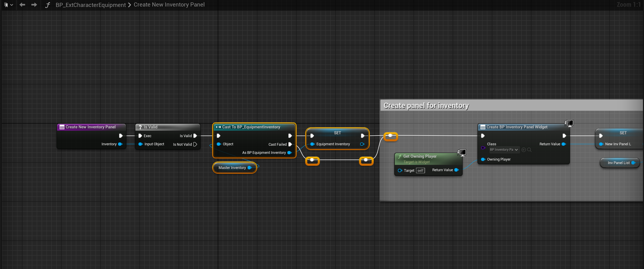Click Is Not Valid execution pin
Viewport: 644px width, 269px height.
click(195, 144)
